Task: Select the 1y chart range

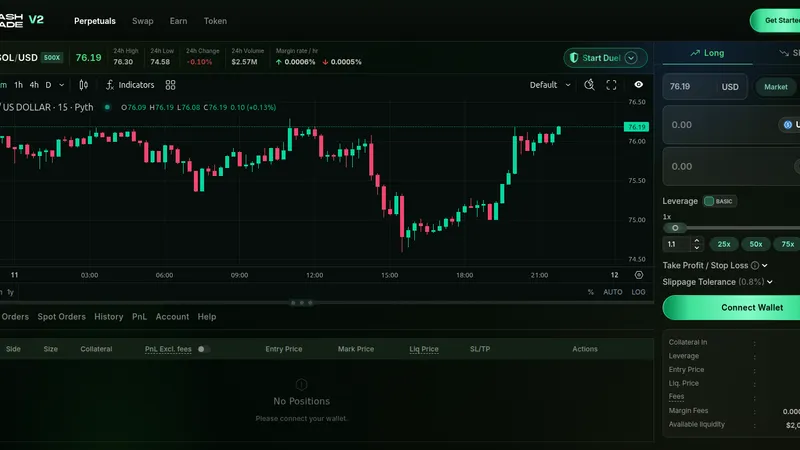Action: (10, 292)
